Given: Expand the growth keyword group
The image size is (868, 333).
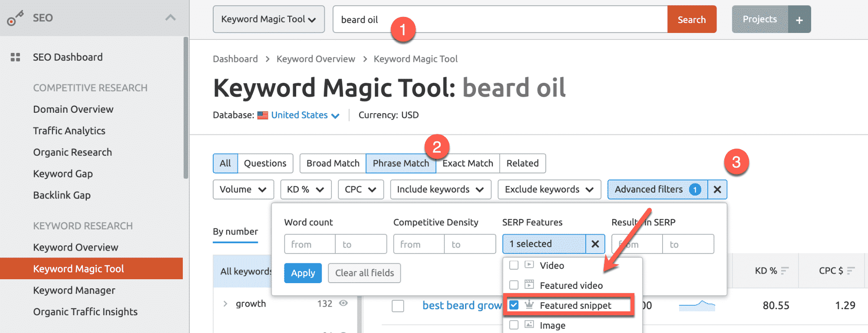Looking at the screenshot, I should click(225, 304).
